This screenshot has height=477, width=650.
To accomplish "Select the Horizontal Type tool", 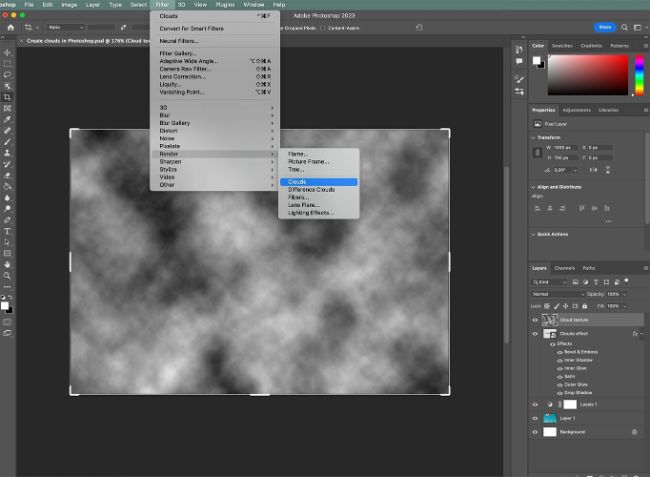I will coord(8,231).
